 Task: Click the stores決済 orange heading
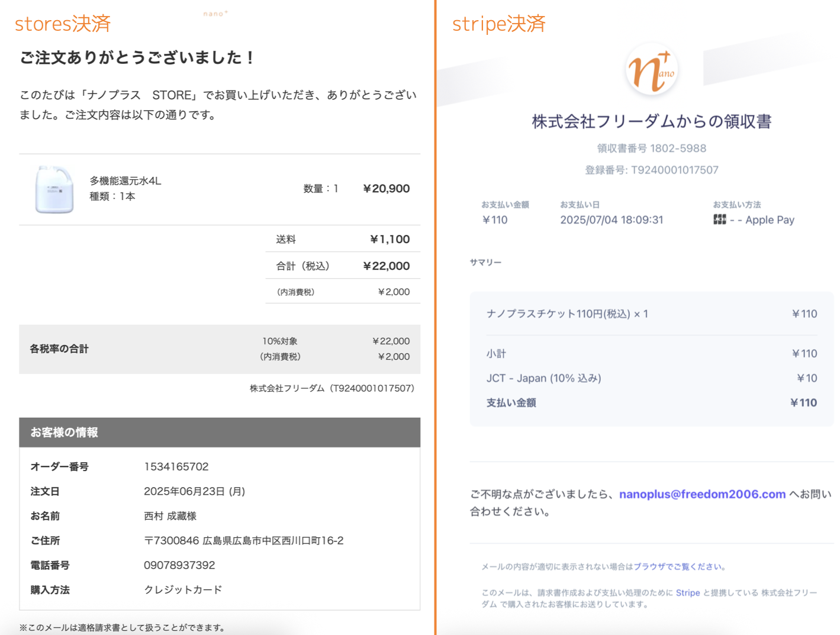63,24
